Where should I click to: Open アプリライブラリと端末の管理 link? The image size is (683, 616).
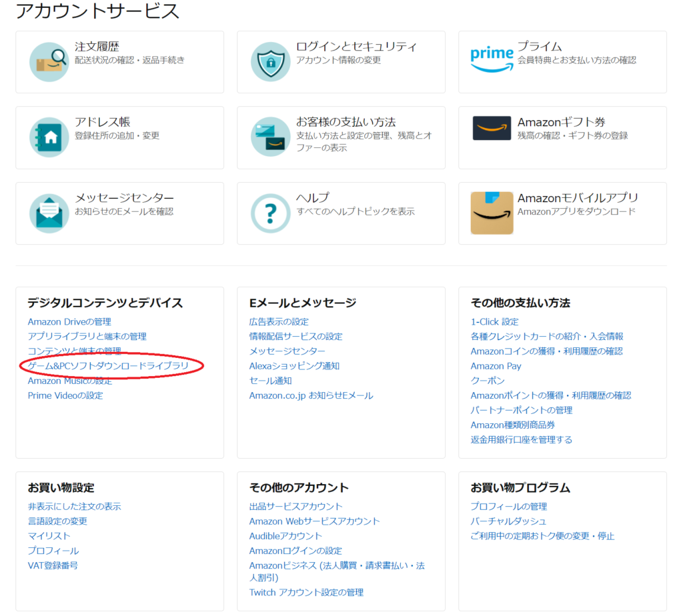(x=87, y=337)
